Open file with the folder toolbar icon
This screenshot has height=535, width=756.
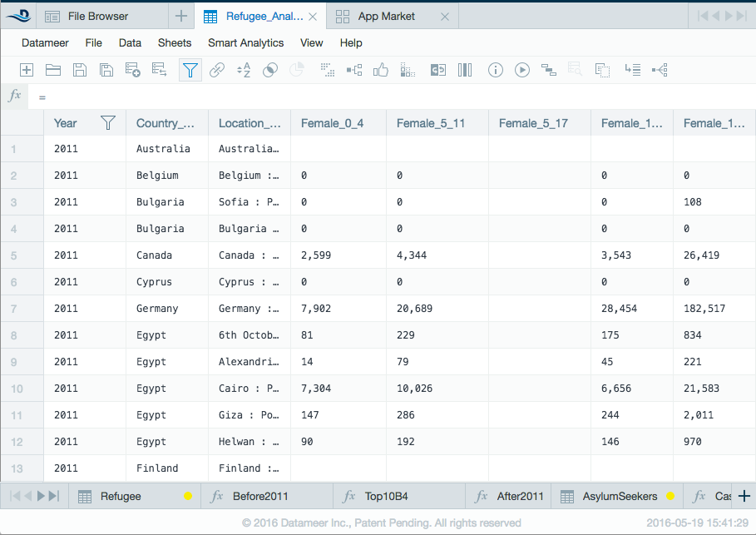[53, 70]
